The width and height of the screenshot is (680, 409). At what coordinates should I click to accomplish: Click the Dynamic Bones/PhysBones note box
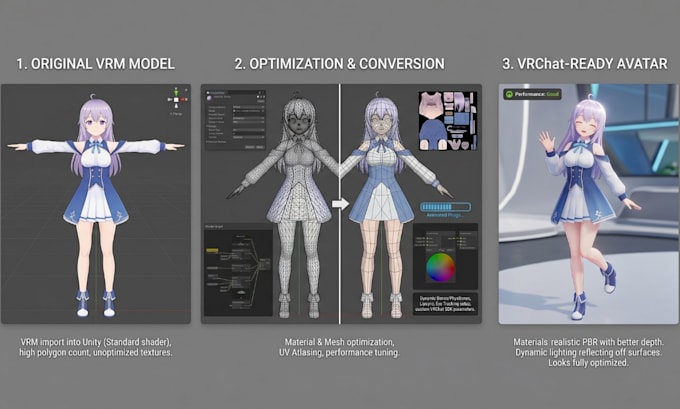pyautogui.click(x=445, y=304)
